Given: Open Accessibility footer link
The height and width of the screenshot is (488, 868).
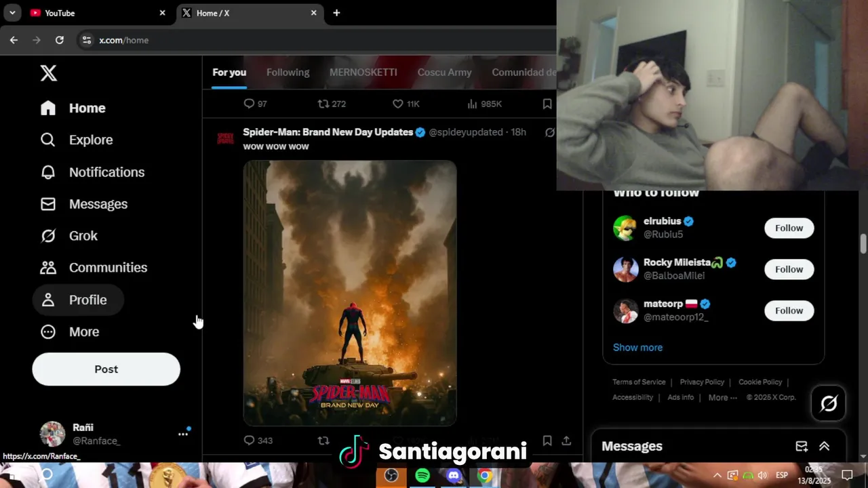Looking at the screenshot, I should click(633, 397).
